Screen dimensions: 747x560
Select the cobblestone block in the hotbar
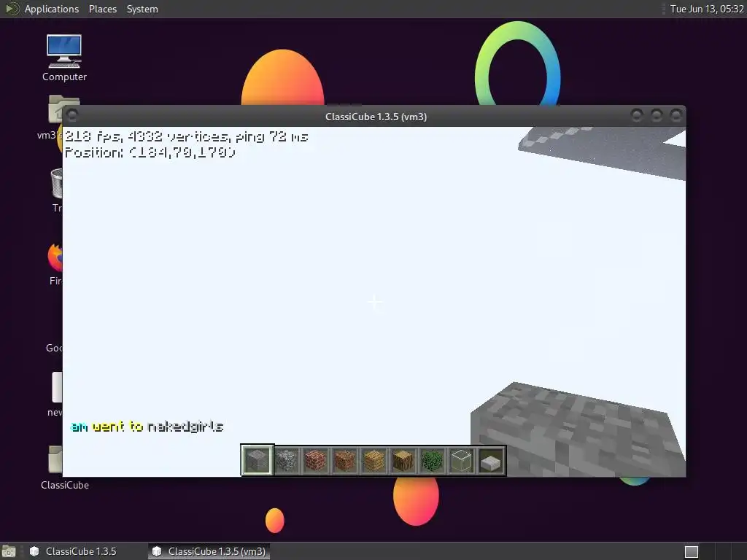[x=286, y=461]
